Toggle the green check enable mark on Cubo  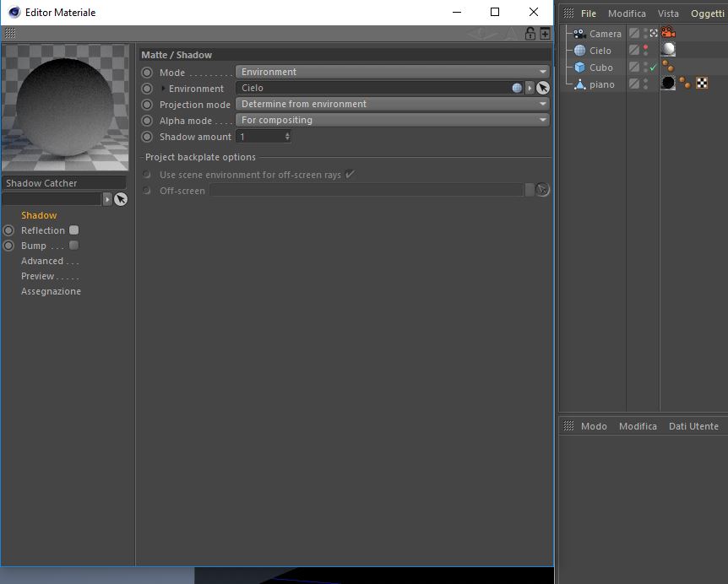pyautogui.click(x=653, y=68)
